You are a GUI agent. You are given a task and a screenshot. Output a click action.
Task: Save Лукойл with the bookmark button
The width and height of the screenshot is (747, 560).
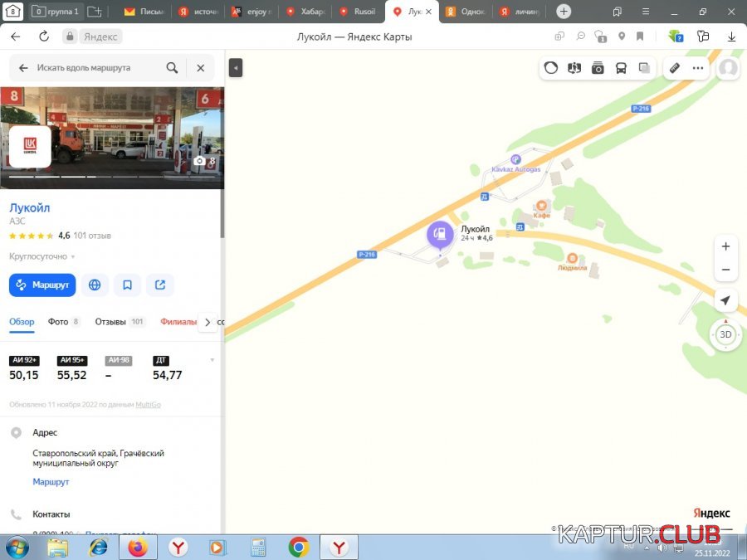click(x=127, y=285)
